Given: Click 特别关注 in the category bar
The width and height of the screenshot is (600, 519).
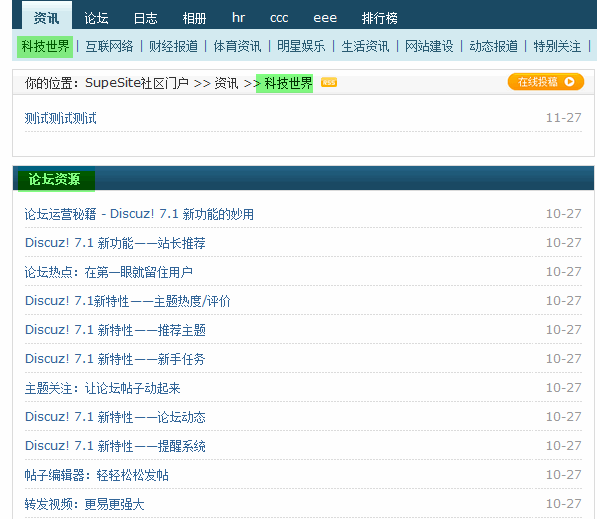Looking at the screenshot, I should click(557, 46).
